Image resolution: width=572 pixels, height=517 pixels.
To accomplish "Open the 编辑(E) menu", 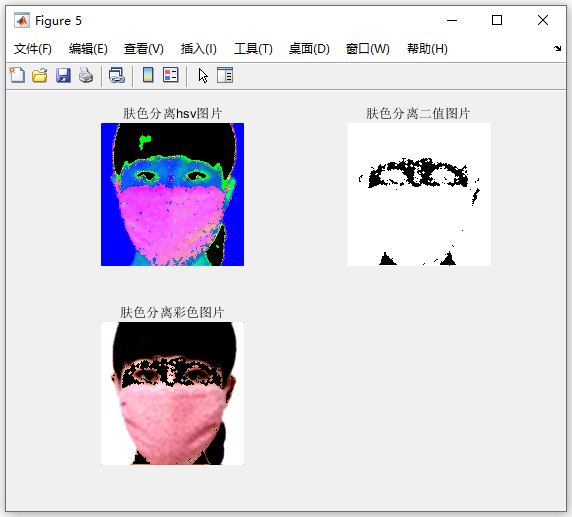I will pyautogui.click(x=88, y=49).
